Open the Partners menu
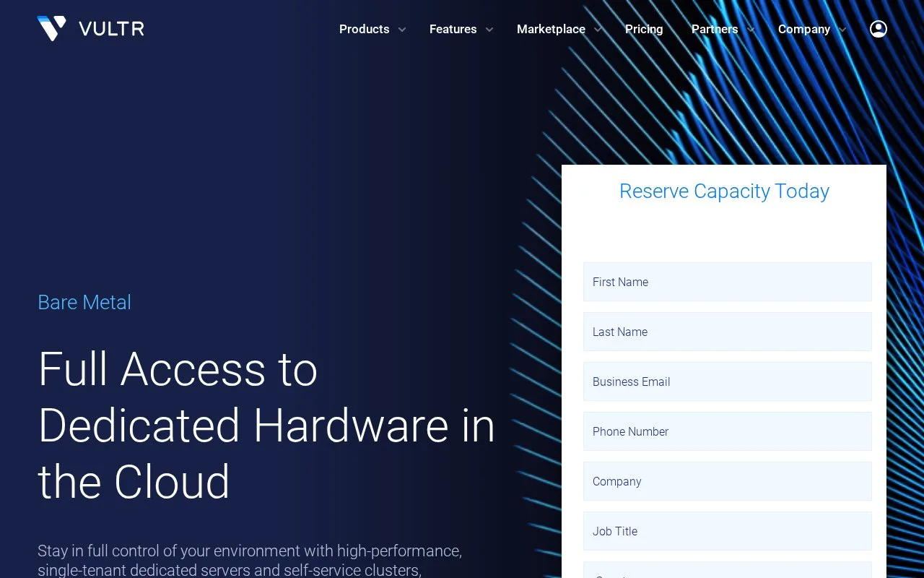 (715, 29)
